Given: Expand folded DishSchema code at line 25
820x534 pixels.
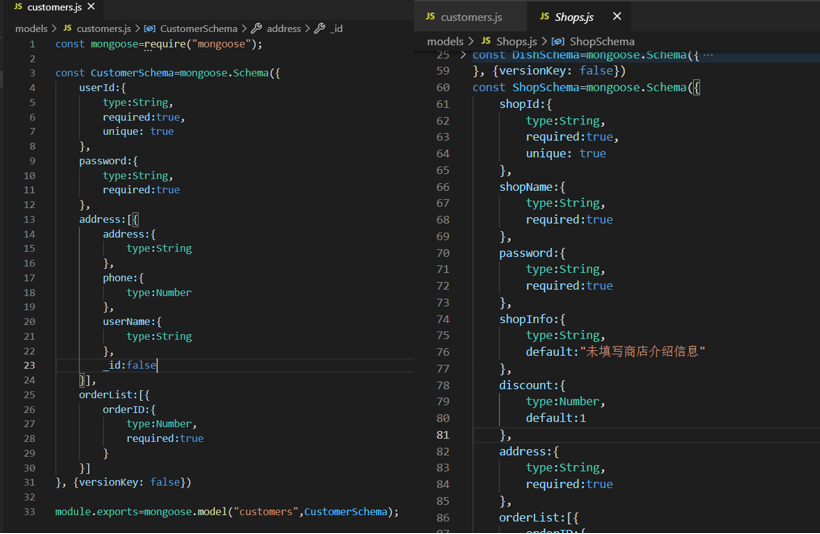Looking at the screenshot, I should pyautogui.click(x=463, y=55).
